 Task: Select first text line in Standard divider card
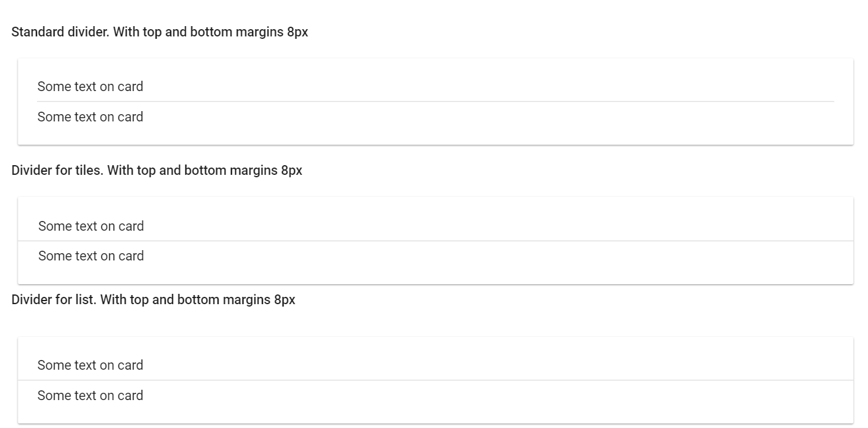[91, 87]
